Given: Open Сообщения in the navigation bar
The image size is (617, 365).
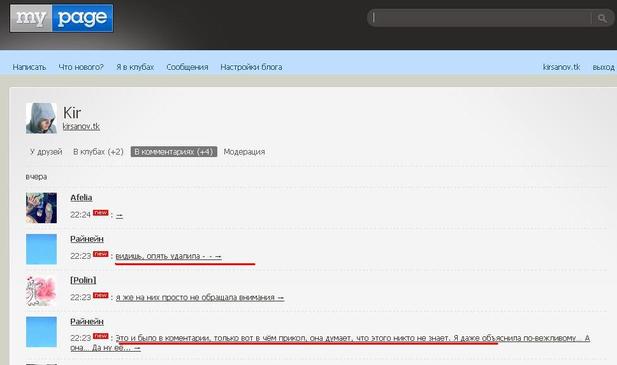Looking at the screenshot, I should (x=187, y=67).
